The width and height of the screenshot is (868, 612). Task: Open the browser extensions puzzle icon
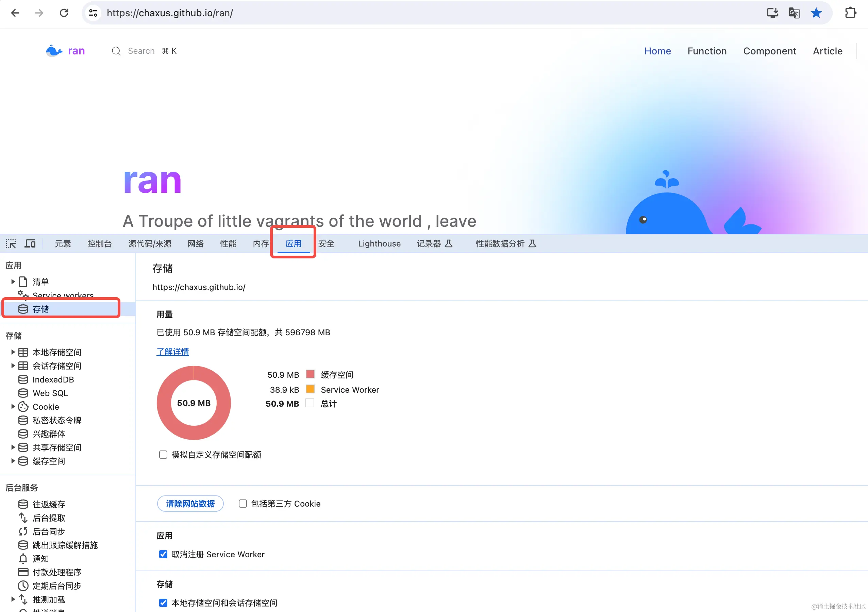click(x=850, y=13)
